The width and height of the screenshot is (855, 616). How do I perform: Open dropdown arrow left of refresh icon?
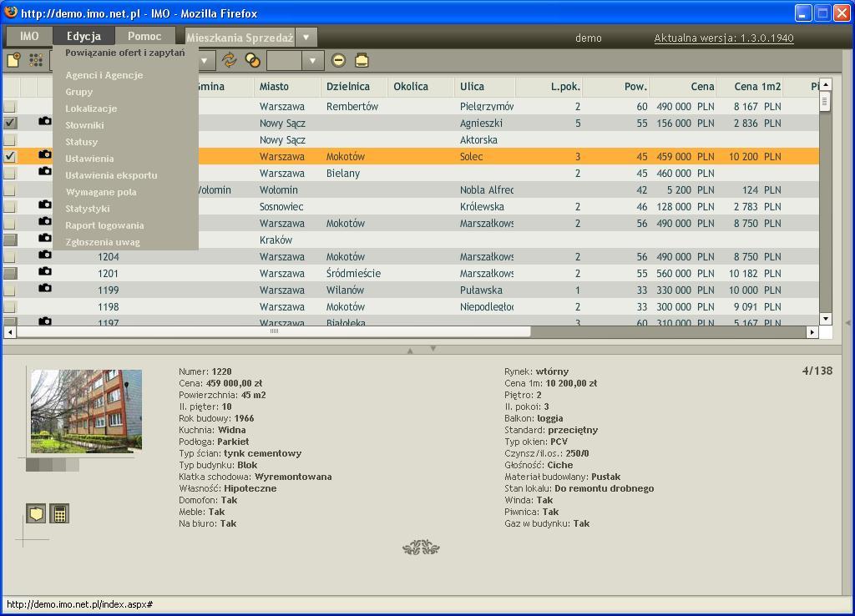coord(205,60)
